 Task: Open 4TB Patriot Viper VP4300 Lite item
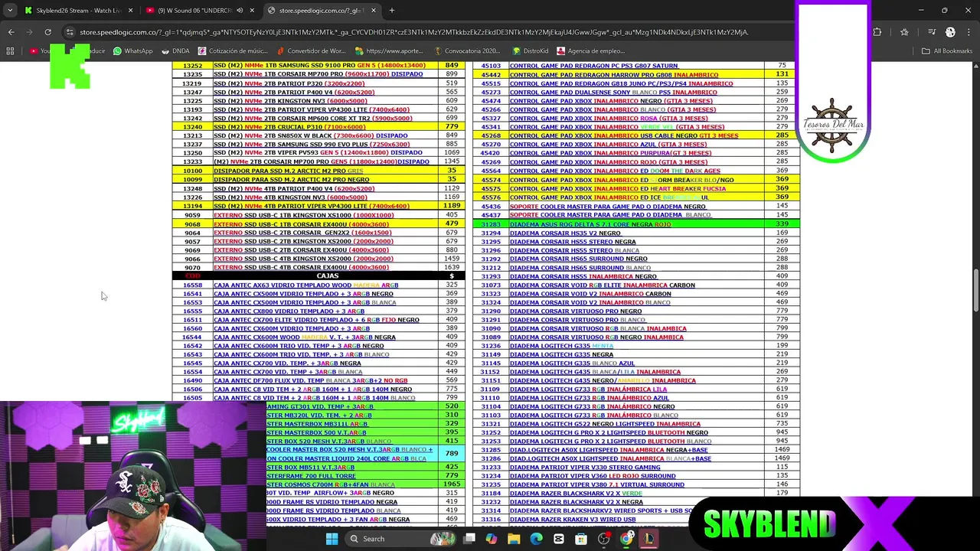point(311,206)
